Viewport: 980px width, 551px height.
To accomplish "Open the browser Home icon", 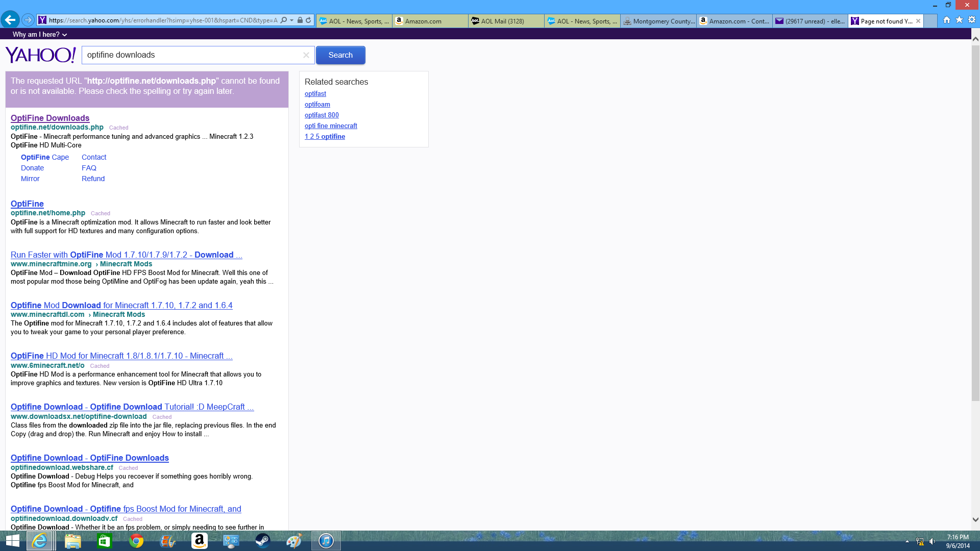I will (x=947, y=20).
